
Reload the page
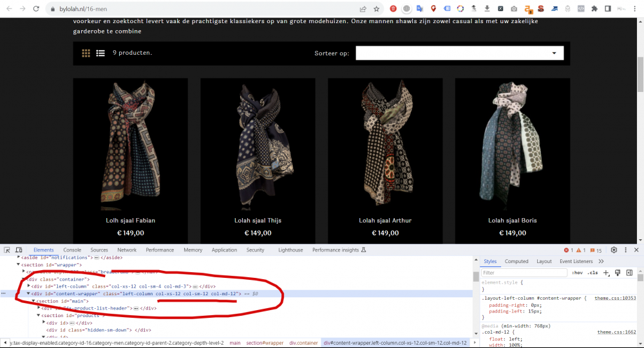pyautogui.click(x=37, y=9)
